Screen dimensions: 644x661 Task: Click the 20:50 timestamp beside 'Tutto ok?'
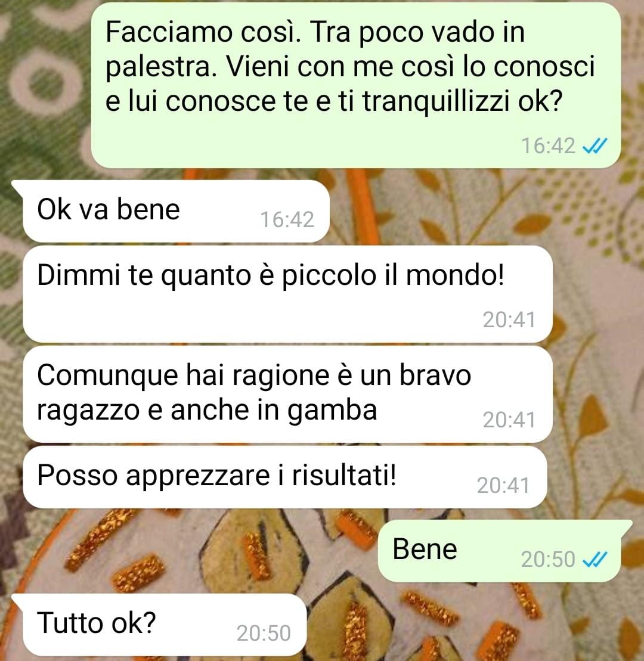pyautogui.click(x=264, y=633)
